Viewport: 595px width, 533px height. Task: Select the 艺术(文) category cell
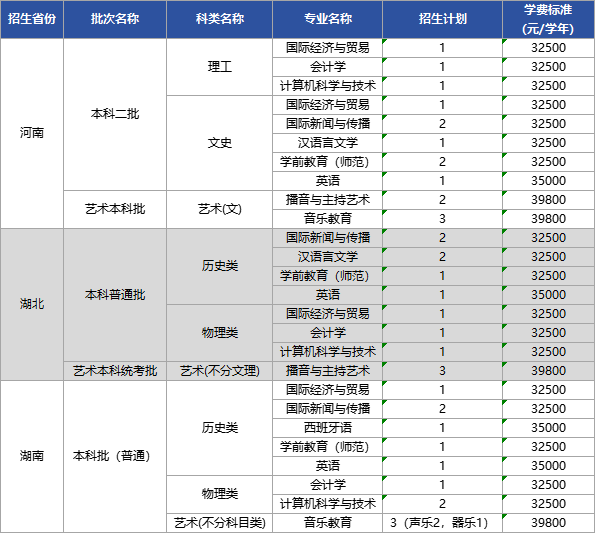coord(219,209)
